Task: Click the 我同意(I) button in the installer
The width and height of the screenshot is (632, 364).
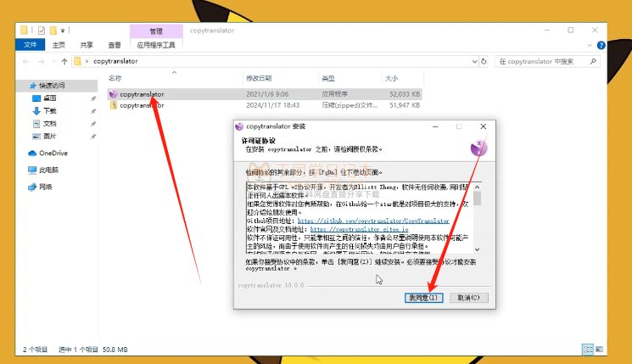Action: [422, 298]
